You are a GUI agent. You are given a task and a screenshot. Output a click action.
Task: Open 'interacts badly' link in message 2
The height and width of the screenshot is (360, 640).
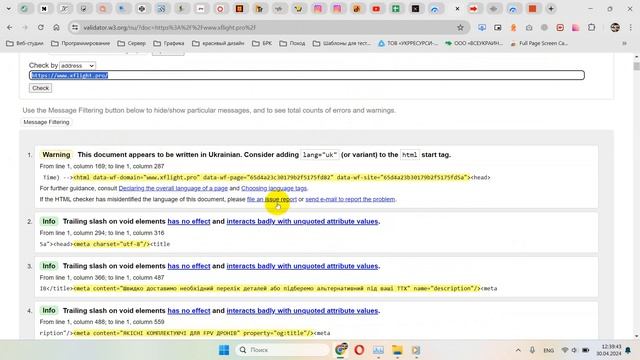(302, 221)
